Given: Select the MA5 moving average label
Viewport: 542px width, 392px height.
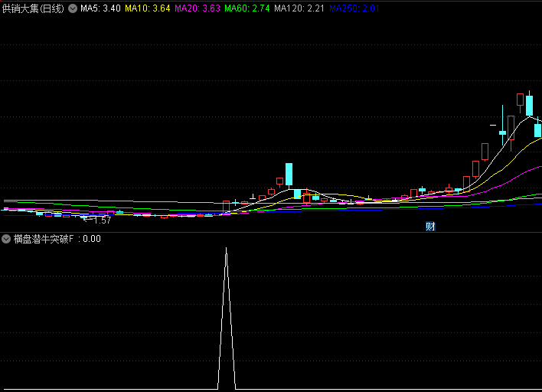Looking at the screenshot, I should [x=100, y=8].
